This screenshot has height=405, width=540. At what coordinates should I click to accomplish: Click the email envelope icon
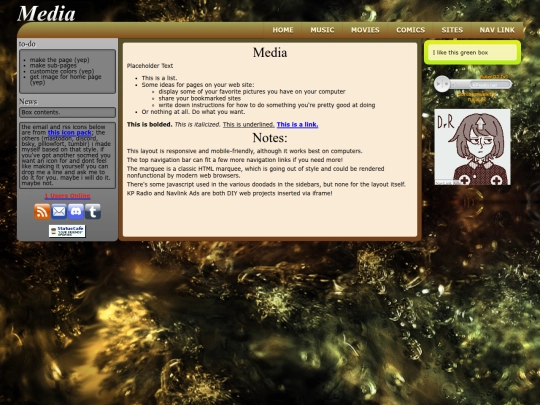59,211
